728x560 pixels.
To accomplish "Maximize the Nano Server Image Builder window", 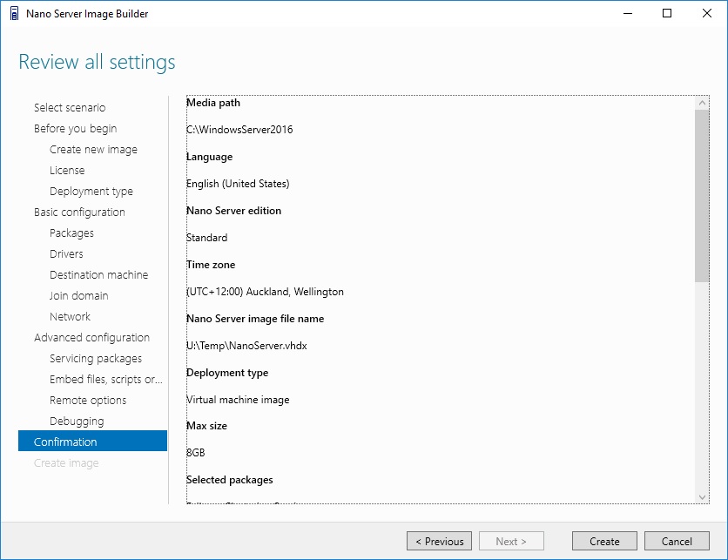I will [667, 13].
